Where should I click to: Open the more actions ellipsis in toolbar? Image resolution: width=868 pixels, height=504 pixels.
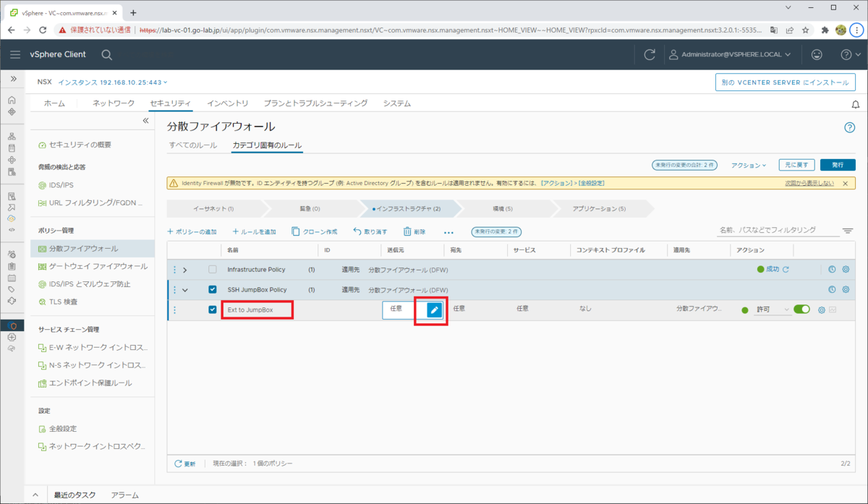coord(448,232)
